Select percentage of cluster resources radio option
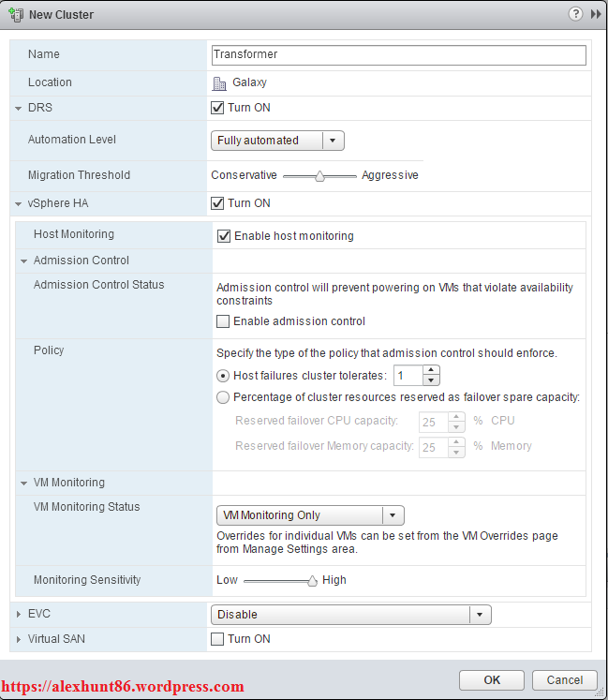Image resolution: width=608 pixels, height=700 pixels. click(x=223, y=397)
